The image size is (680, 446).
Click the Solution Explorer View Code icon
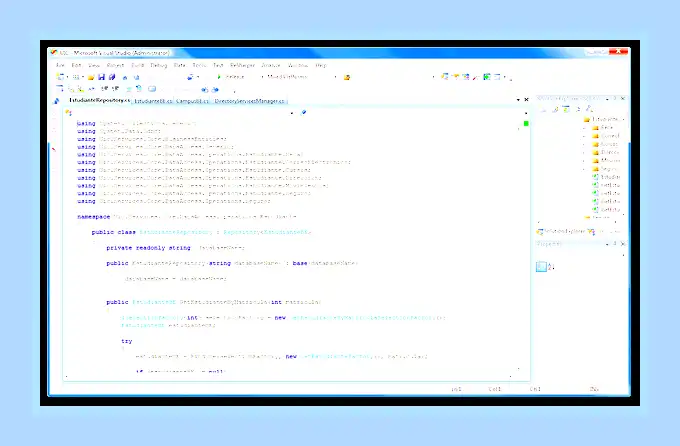point(578,109)
